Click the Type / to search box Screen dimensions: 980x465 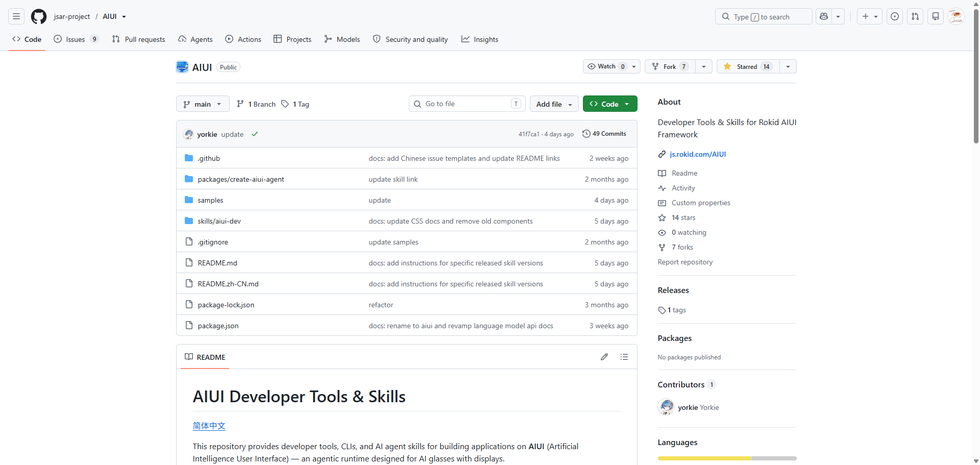click(x=764, y=16)
